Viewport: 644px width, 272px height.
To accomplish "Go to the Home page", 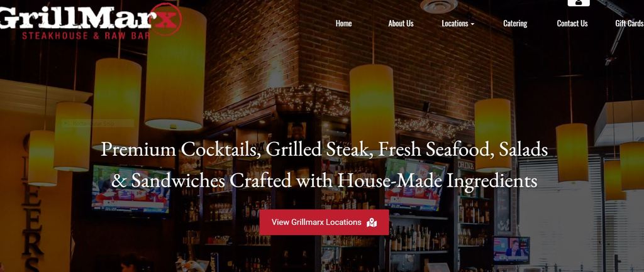I will point(344,23).
